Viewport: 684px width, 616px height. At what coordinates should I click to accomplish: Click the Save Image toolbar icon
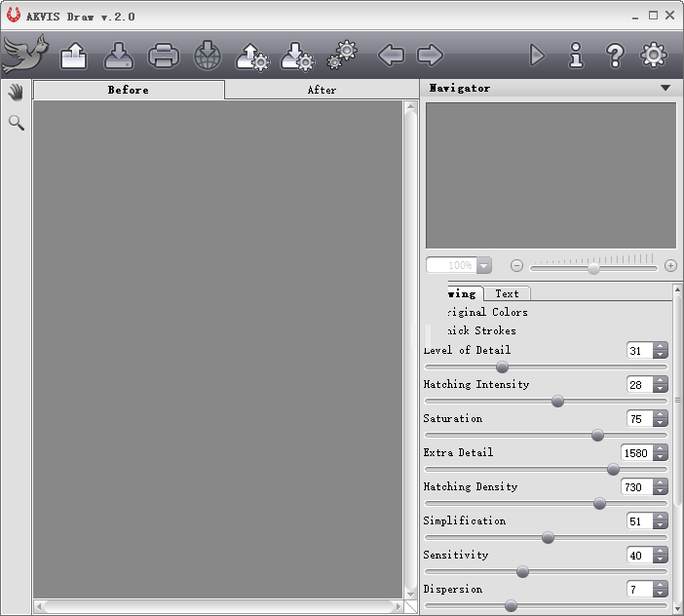click(119, 56)
